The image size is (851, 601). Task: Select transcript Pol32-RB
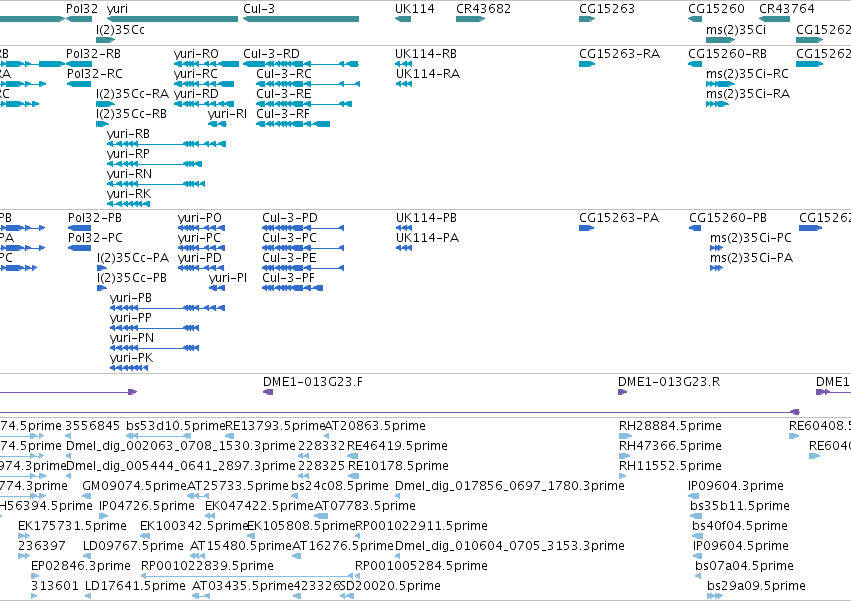click(93, 54)
